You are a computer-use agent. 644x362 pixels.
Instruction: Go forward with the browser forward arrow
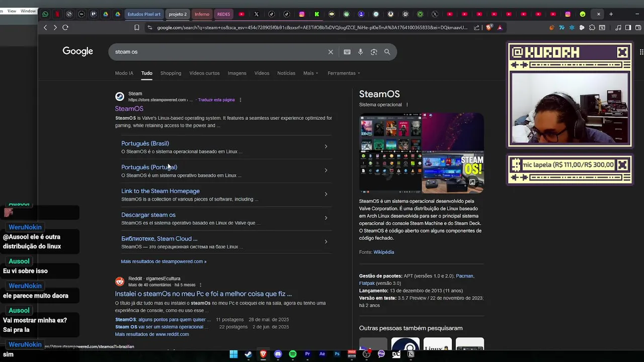(x=55, y=27)
